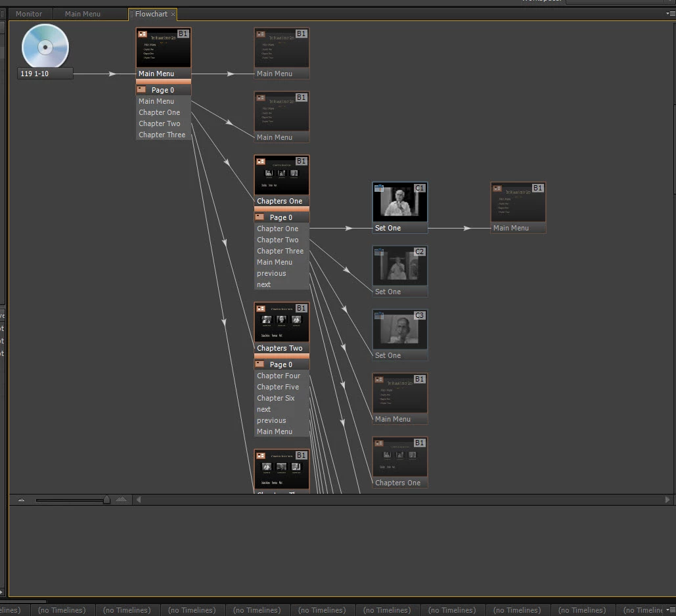
Task: Open the bottom timelines panel options menu icon
Action: (x=671, y=609)
